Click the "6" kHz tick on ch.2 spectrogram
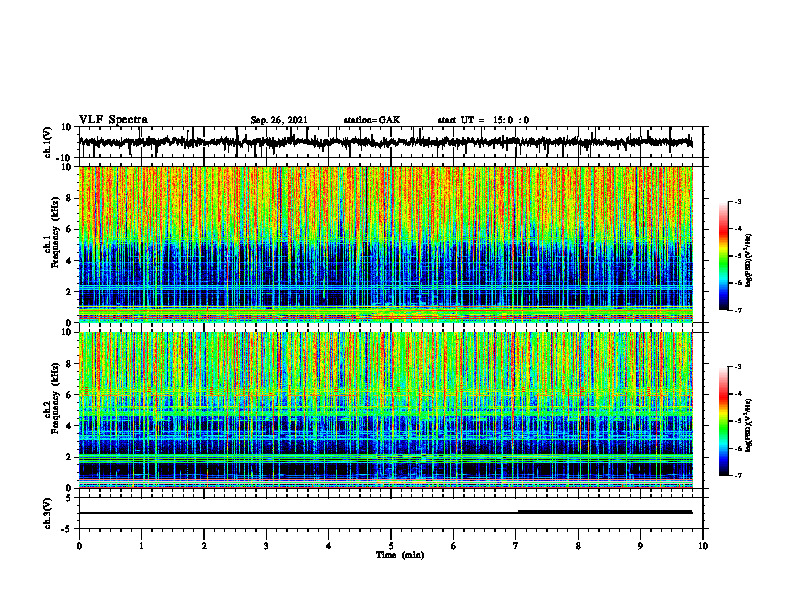The height and width of the screenshot is (612, 792). pyautogui.click(x=70, y=395)
